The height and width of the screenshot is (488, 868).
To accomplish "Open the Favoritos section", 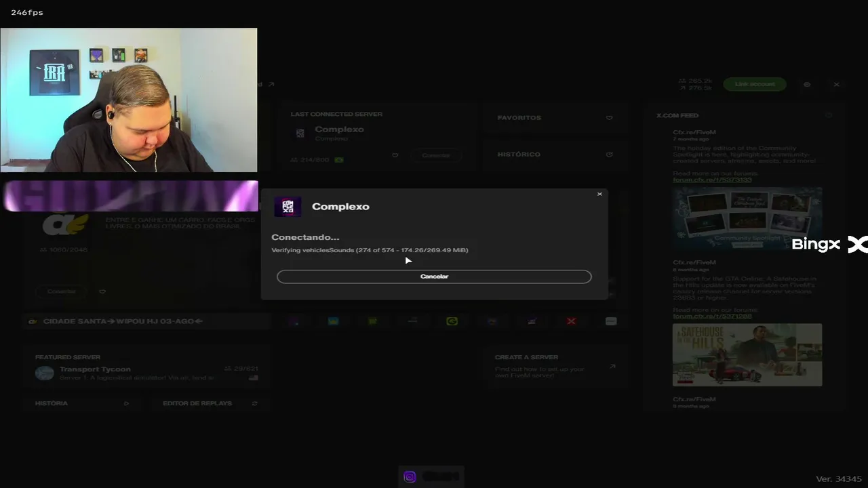I will 555,118.
